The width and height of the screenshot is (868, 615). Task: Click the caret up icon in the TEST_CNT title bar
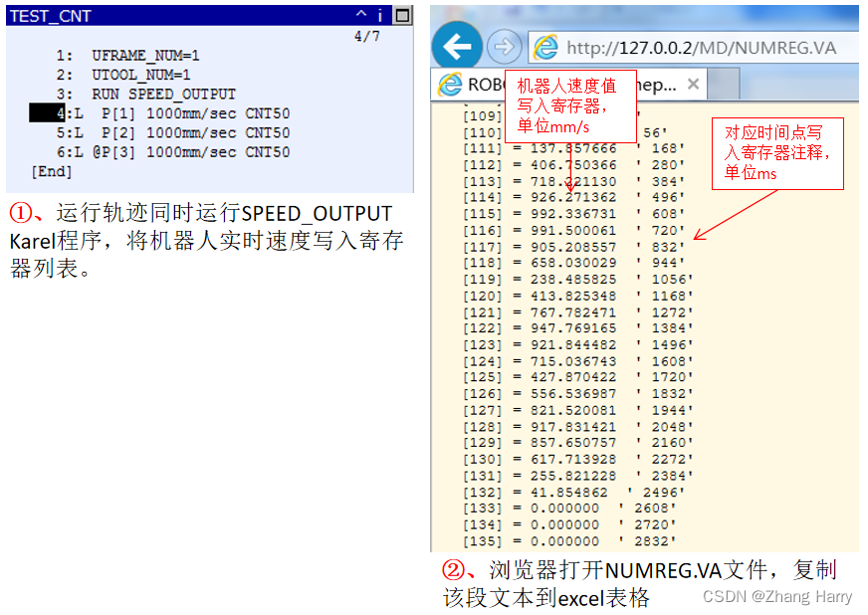[361, 13]
